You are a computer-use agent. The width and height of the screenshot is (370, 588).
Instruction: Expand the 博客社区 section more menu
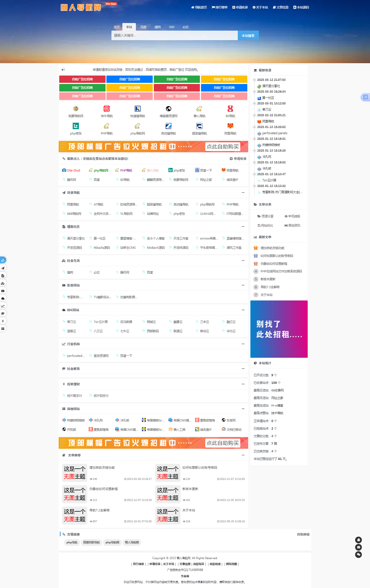click(x=243, y=227)
